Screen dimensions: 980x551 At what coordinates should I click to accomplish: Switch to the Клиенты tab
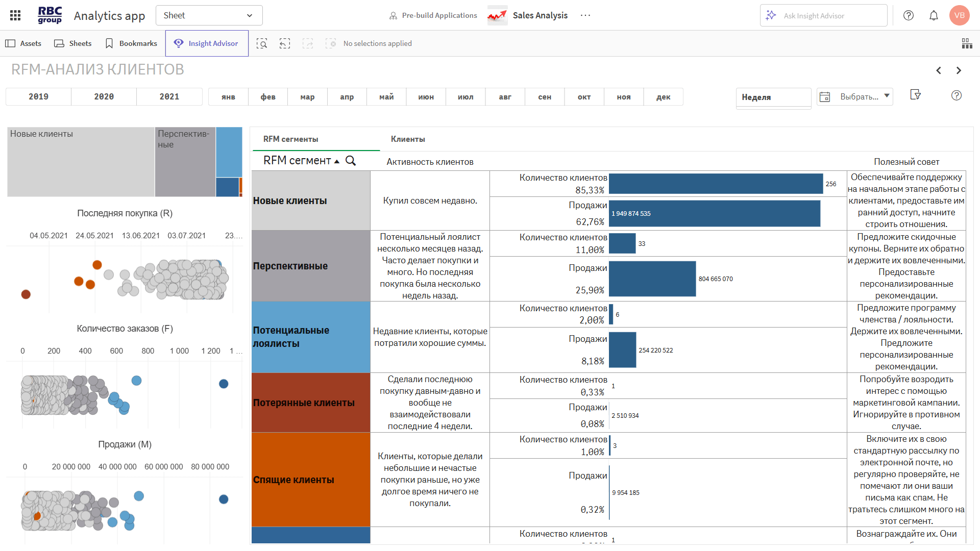[408, 139]
